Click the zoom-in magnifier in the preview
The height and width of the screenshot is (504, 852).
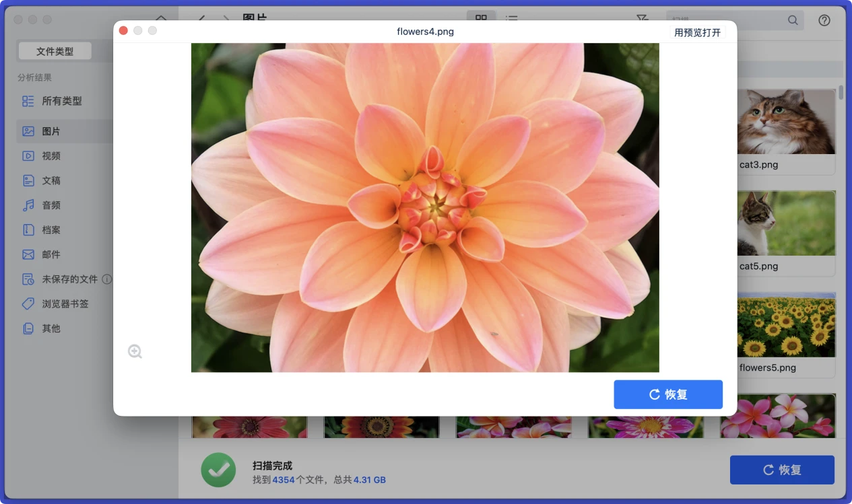click(x=135, y=351)
